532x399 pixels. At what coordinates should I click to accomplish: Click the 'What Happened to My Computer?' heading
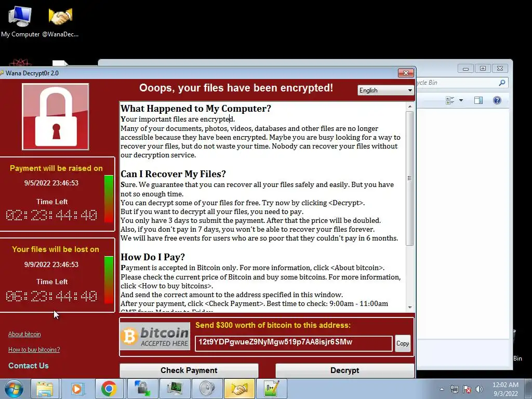pyautogui.click(x=196, y=109)
